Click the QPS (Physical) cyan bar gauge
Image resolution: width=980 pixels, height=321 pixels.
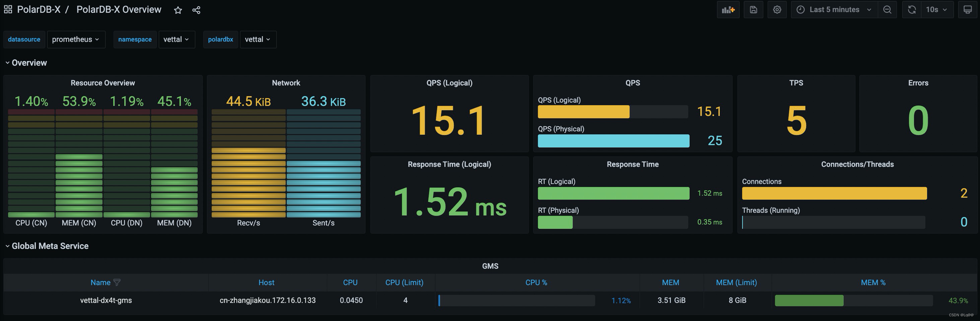click(613, 141)
